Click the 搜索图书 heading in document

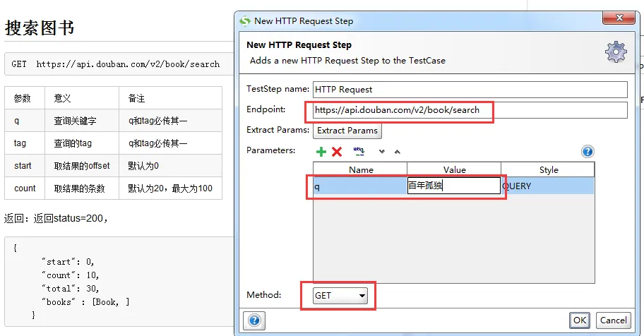40,28
